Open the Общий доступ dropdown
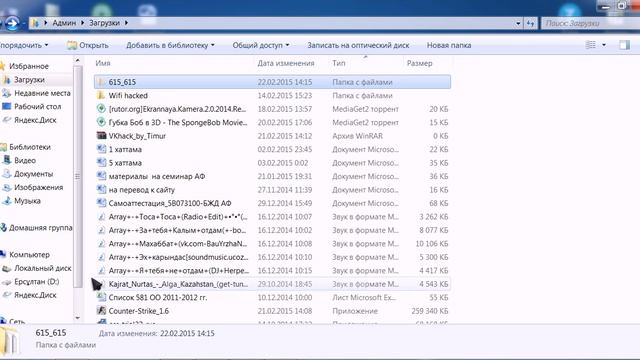640x360 pixels. pyautogui.click(x=261, y=45)
